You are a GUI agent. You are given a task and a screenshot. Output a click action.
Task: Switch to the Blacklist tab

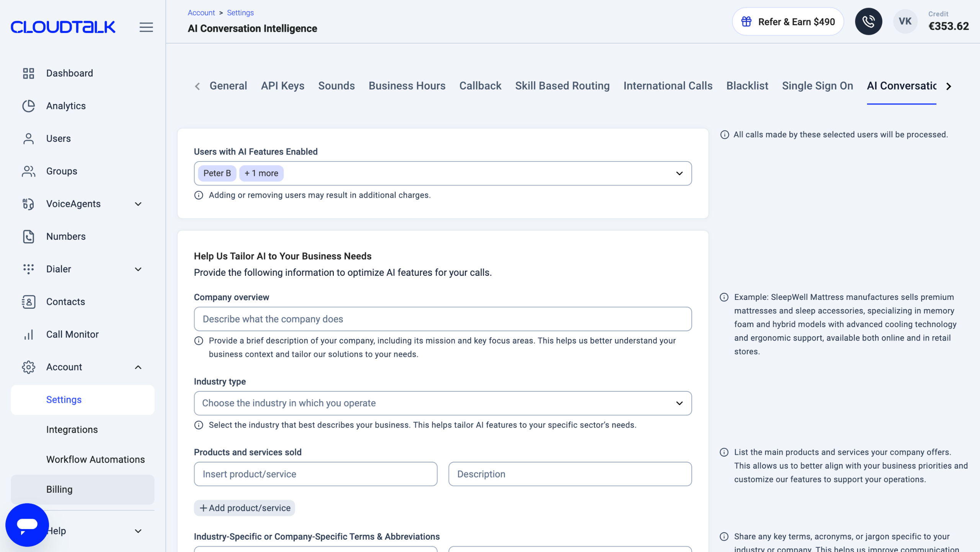[747, 86]
